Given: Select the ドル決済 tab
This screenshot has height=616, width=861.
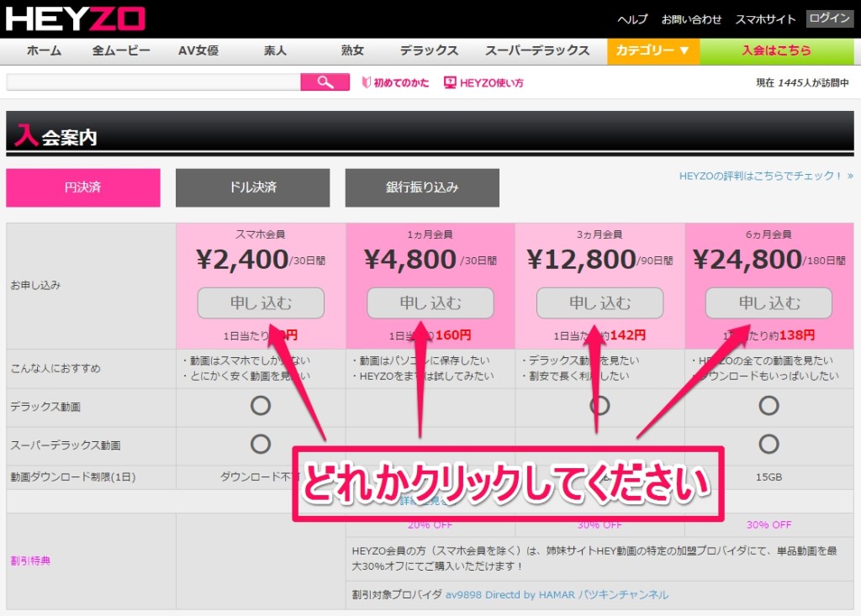Looking at the screenshot, I should click(252, 187).
